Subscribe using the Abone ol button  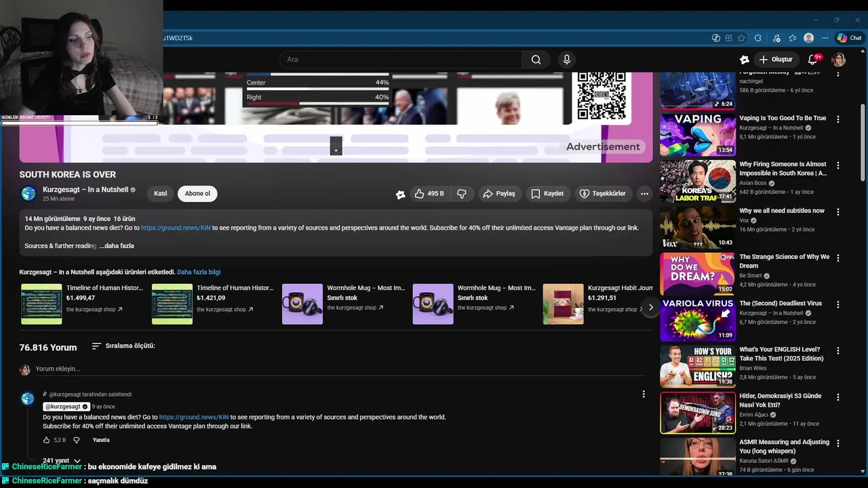click(x=197, y=194)
